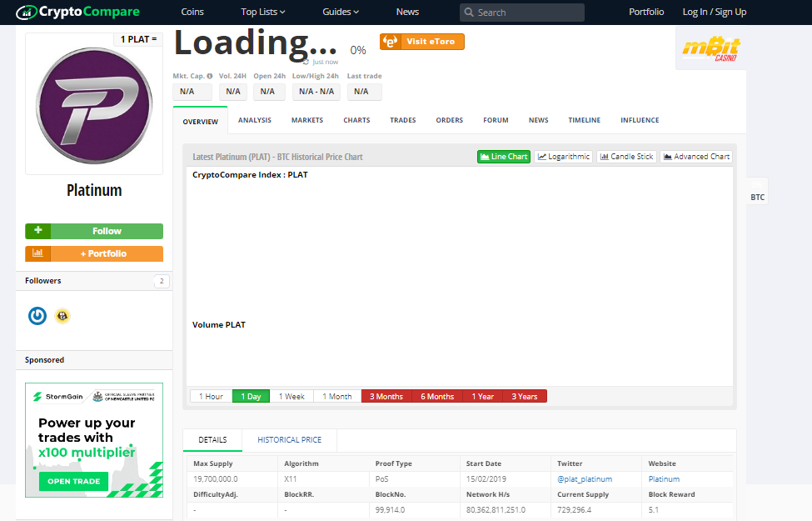Click the Platinum coin logo

94,105
